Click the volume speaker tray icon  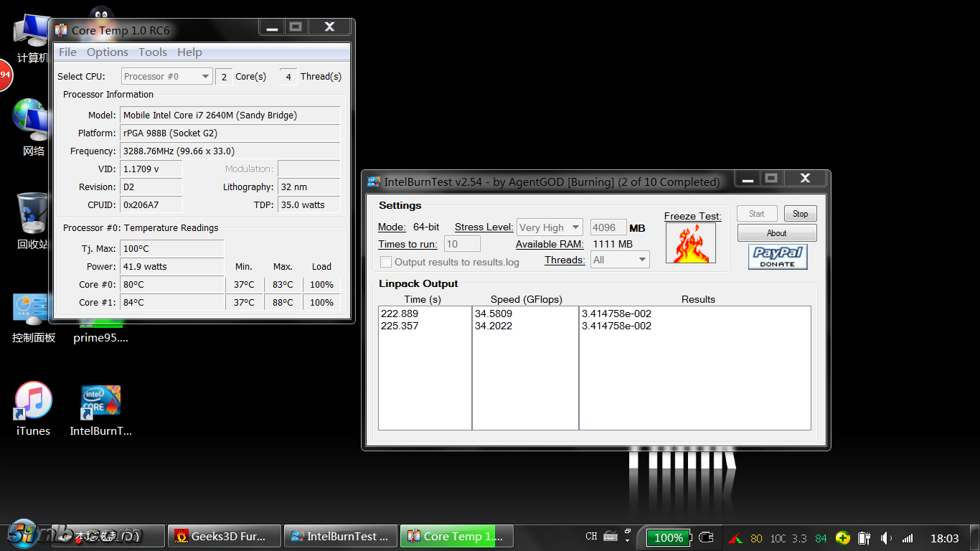pos(887,537)
